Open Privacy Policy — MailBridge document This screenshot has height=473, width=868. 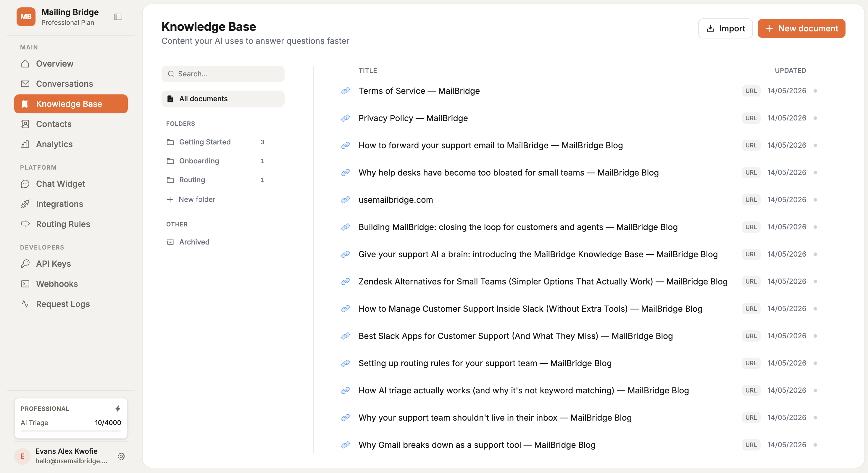413,118
